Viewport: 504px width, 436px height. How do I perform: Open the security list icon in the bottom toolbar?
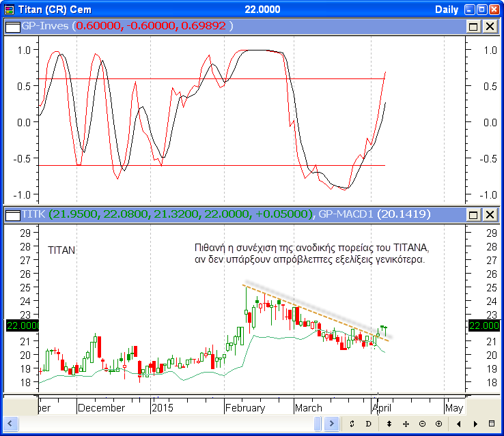492,424
